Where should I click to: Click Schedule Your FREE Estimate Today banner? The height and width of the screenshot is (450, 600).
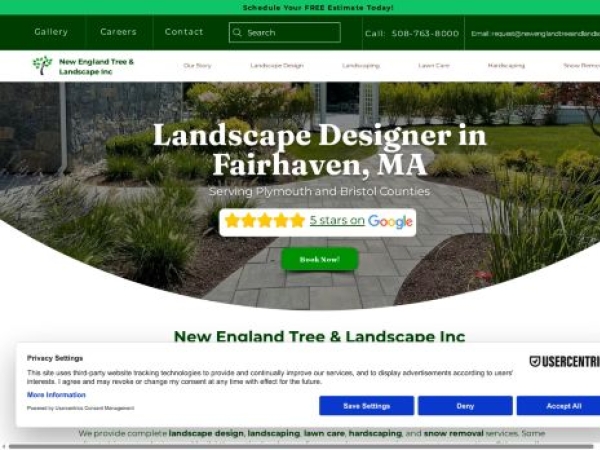click(x=318, y=7)
